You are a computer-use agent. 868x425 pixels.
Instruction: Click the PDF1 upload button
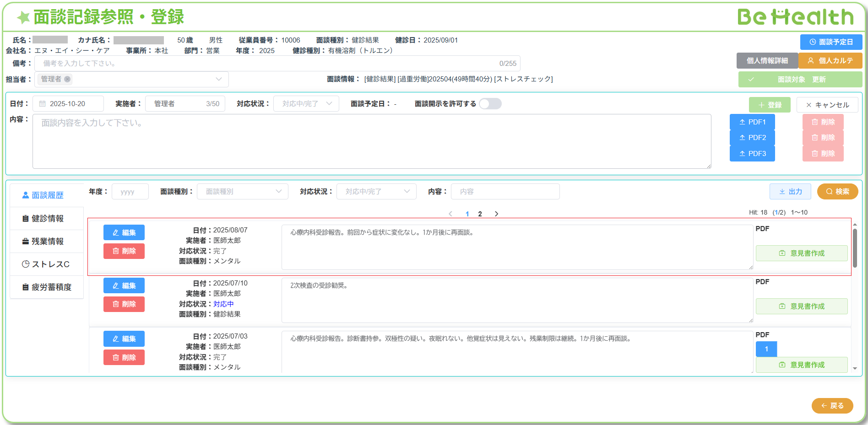pyautogui.click(x=752, y=122)
